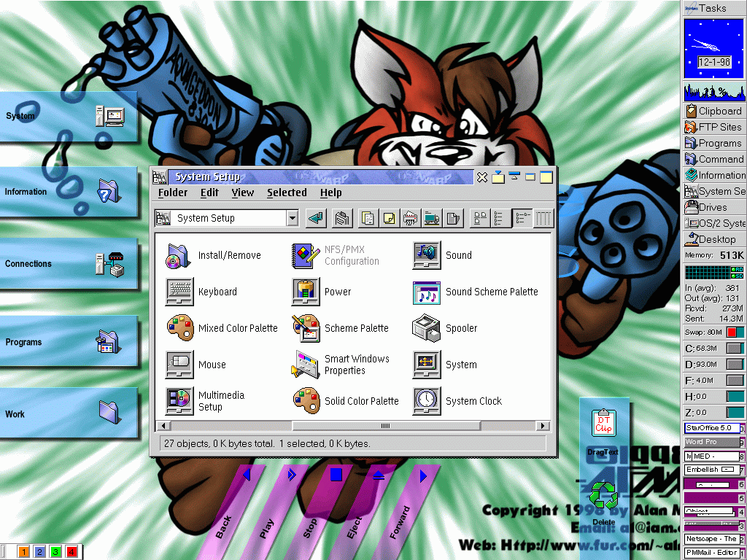Select the NFS/PMX Configuration object
Viewport: 747px width, 560px height.
coord(305,255)
